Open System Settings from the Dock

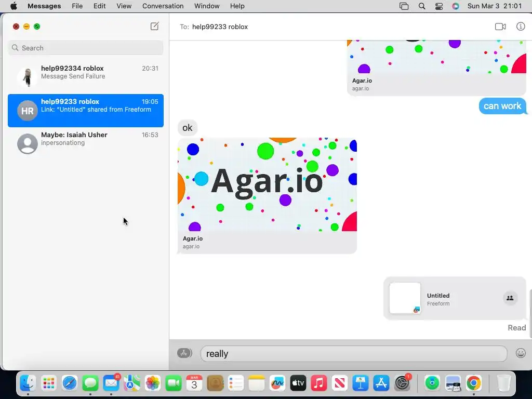pyautogui.click(x=403, y=383)
